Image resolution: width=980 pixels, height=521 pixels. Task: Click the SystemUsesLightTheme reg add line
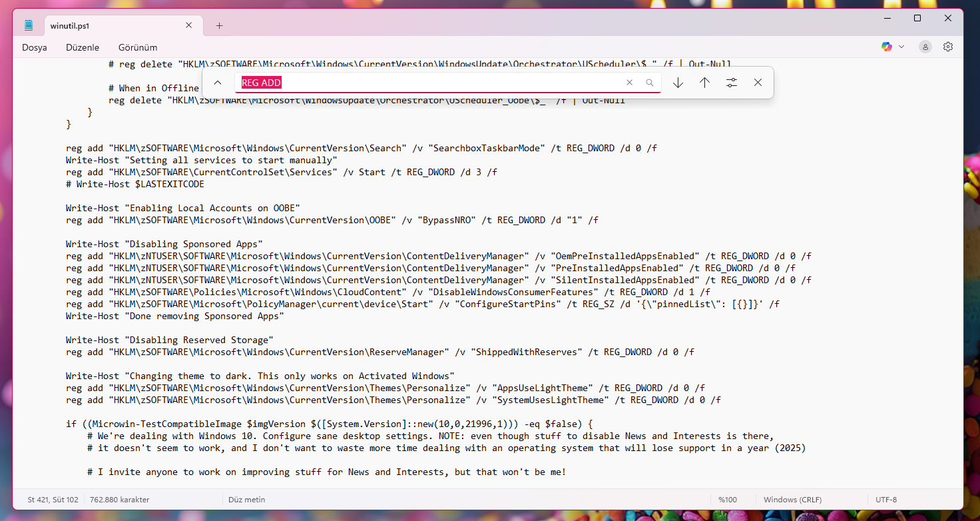pyautogui.click(x=393, y=400)
